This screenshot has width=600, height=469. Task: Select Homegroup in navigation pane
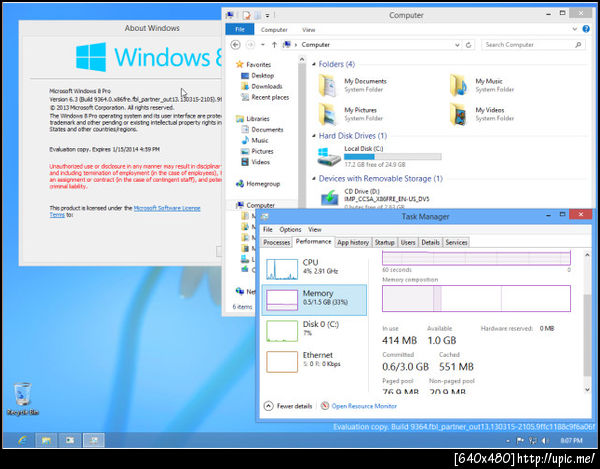(x=263, y=184)
